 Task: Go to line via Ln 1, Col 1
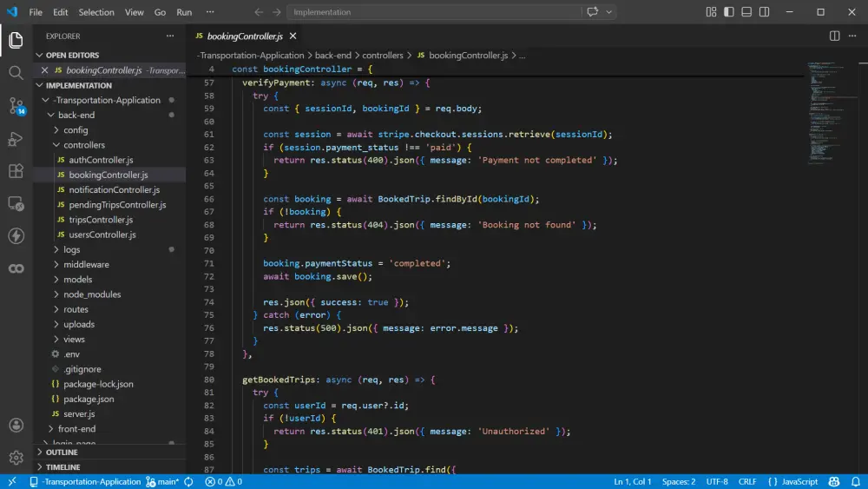pyautogui.click(x=632, y=482)
